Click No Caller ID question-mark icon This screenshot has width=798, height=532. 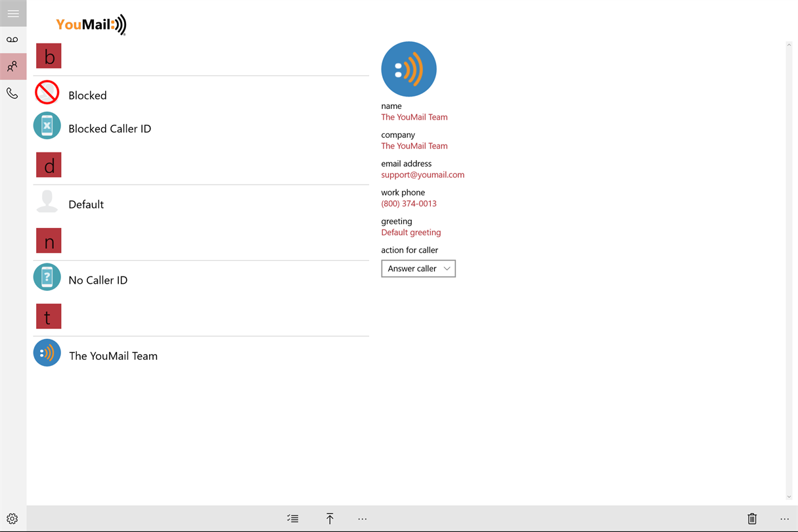point(47,277)
